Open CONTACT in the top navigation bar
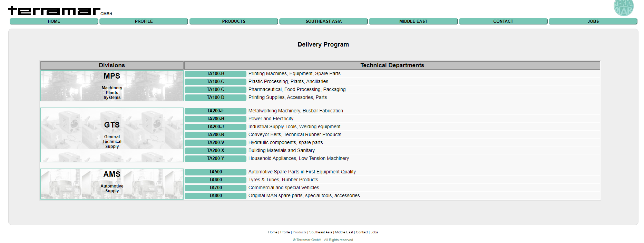The width and height of the screenshot is (644, 243). (503, 21)
